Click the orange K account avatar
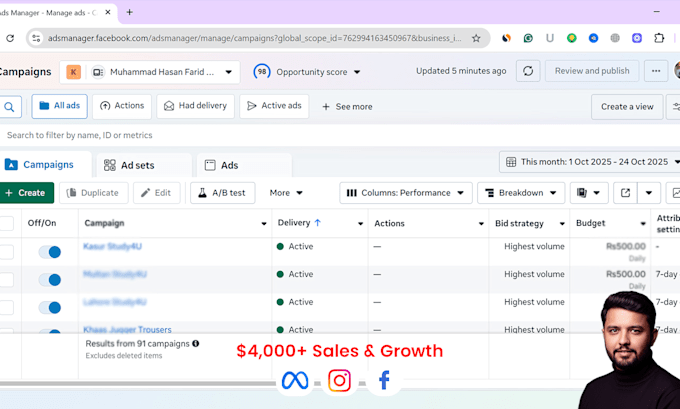Image resolution: width=680 pixels, height=409 pixels. pyautogui.click(x=73, y=72)
